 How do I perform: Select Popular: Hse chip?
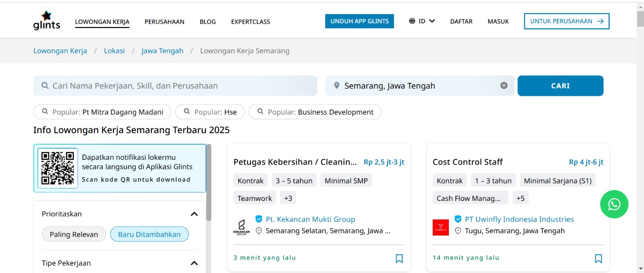coord(210,112)
